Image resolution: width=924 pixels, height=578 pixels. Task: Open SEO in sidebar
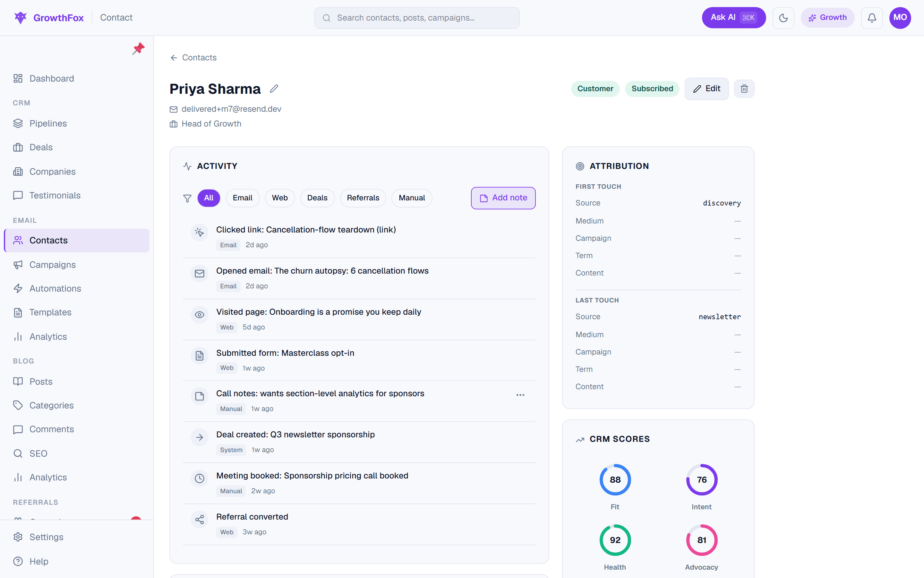click(x=77, y=453)
